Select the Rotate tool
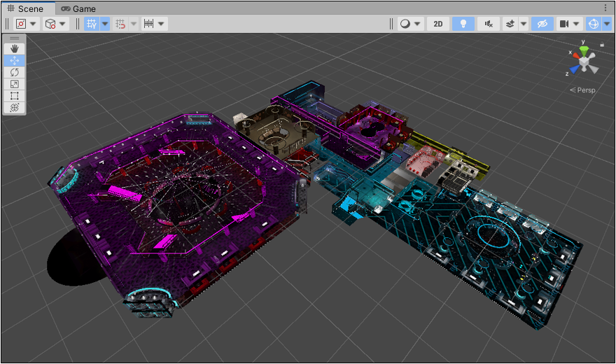Viewport: 616px width, 364px height. tap(15, 73)
